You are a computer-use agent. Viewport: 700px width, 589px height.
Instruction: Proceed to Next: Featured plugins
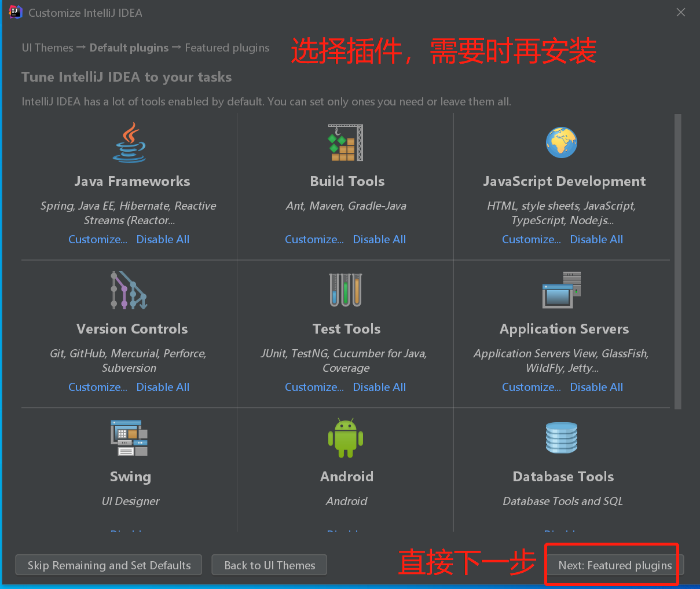click(x=615, y=565)
